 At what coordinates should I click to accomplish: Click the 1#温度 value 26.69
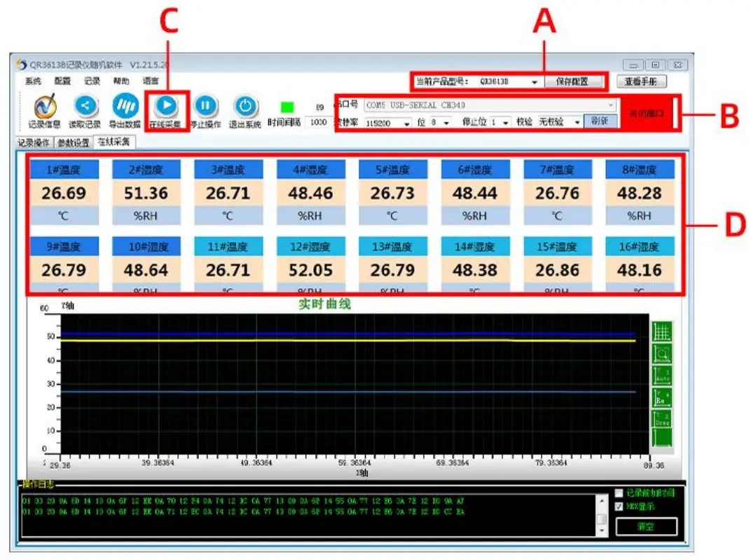(64, 193)
